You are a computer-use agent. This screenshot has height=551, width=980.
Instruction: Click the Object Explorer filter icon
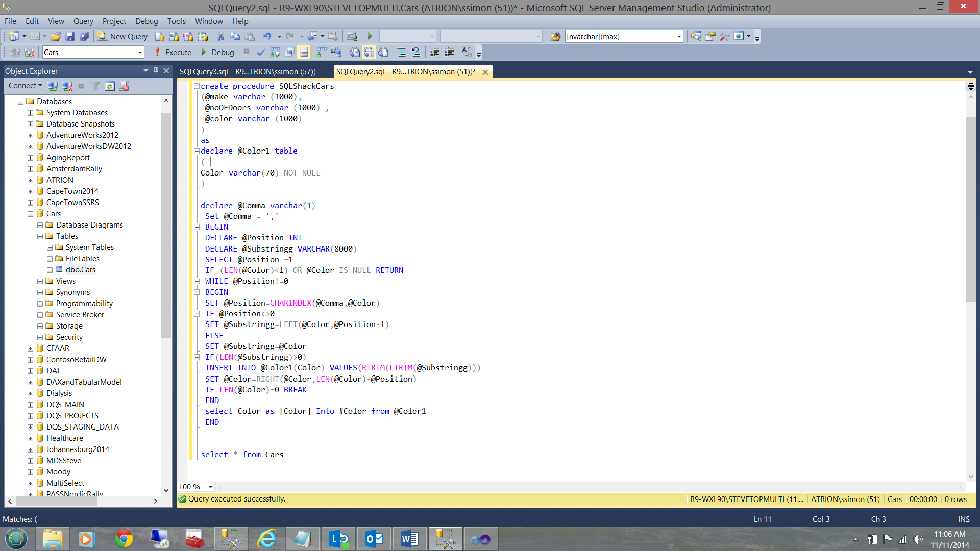[95, 86]
